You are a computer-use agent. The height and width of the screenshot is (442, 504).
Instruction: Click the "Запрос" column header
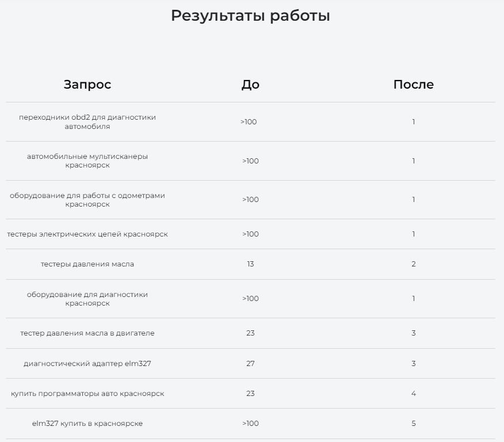point(87,85)
